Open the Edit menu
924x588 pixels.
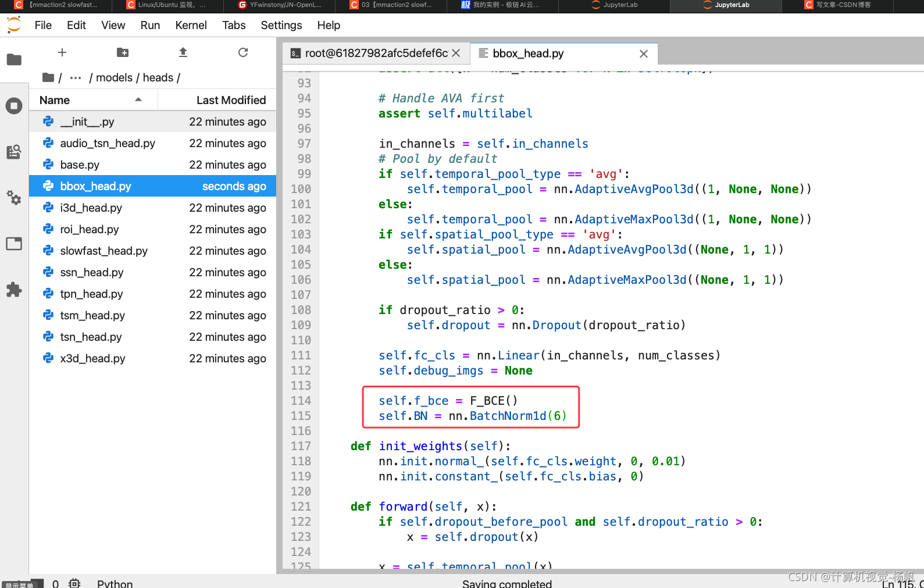tap(76, 25)
